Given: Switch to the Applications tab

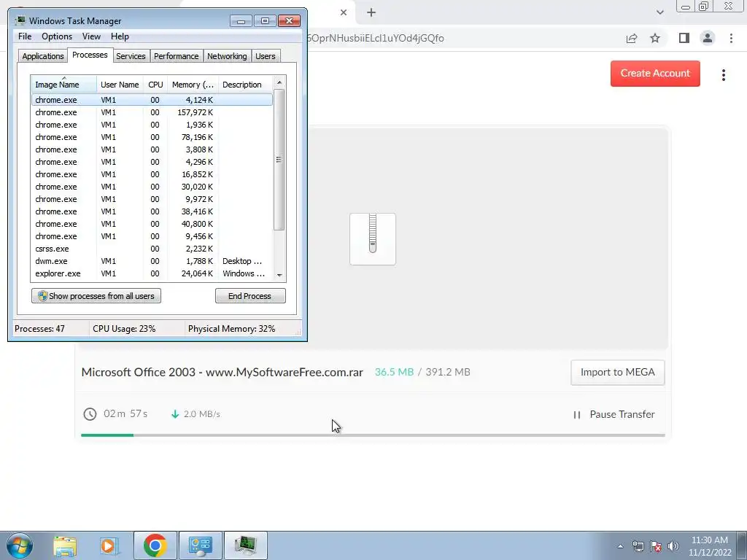Looking at the screenshot, I should point(43,56).
